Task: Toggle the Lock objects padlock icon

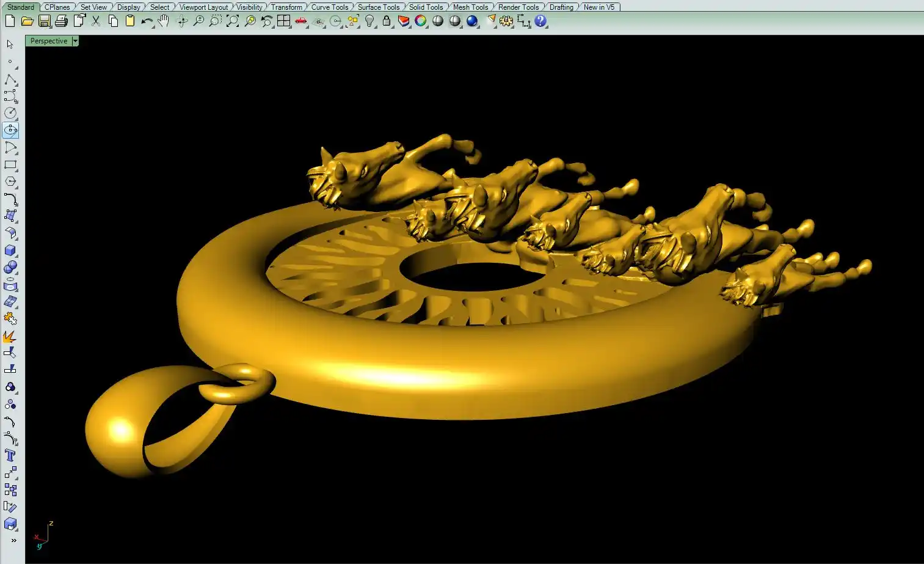Action: tap(387, 21)
